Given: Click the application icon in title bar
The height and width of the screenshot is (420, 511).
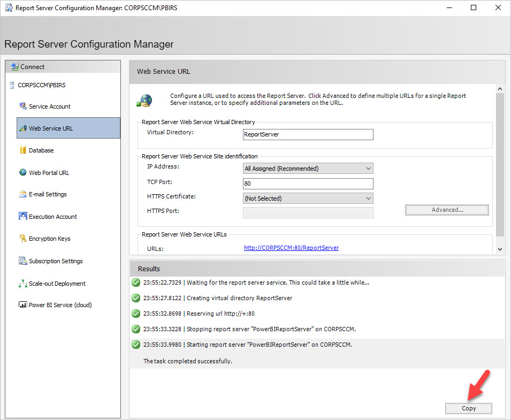Looking at the screenshot, I should coord(9,7).
